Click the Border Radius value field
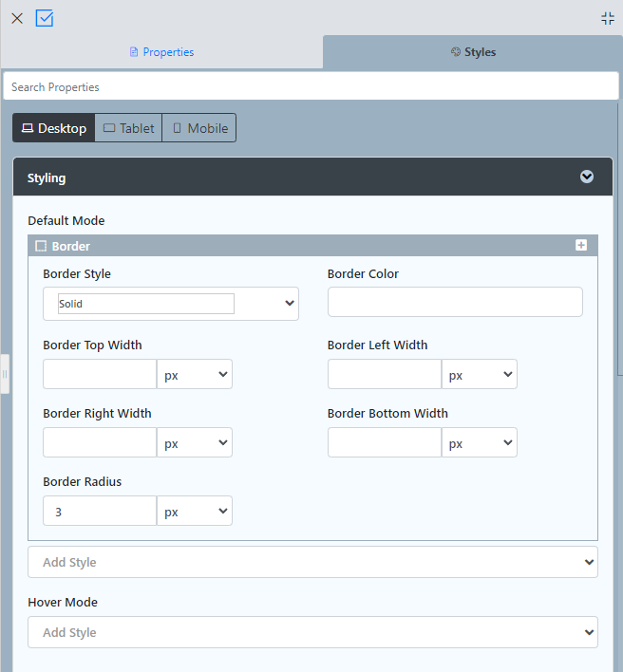This screenshot has height=672, width=623. (100, 511)
